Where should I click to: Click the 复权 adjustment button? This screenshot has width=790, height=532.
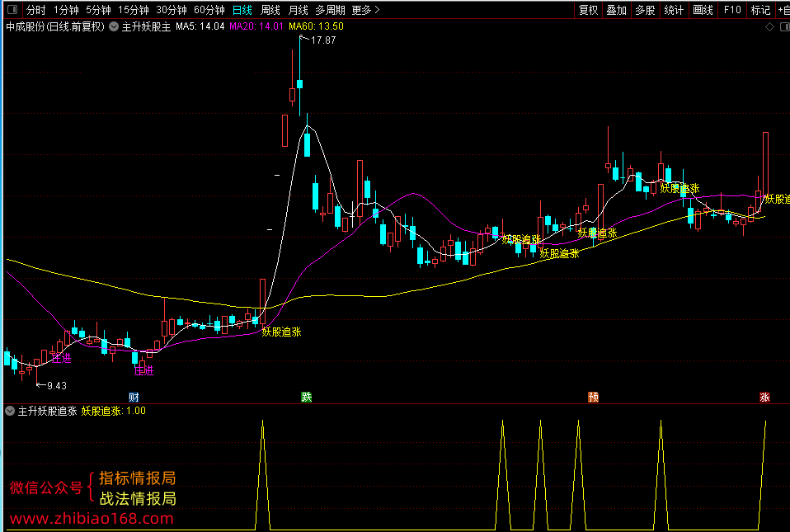588,10
